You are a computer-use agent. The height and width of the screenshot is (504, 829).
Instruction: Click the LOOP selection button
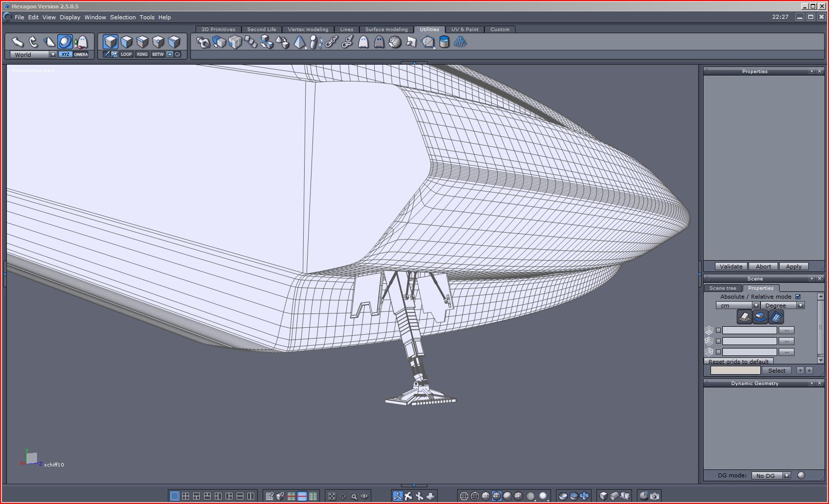126,54
